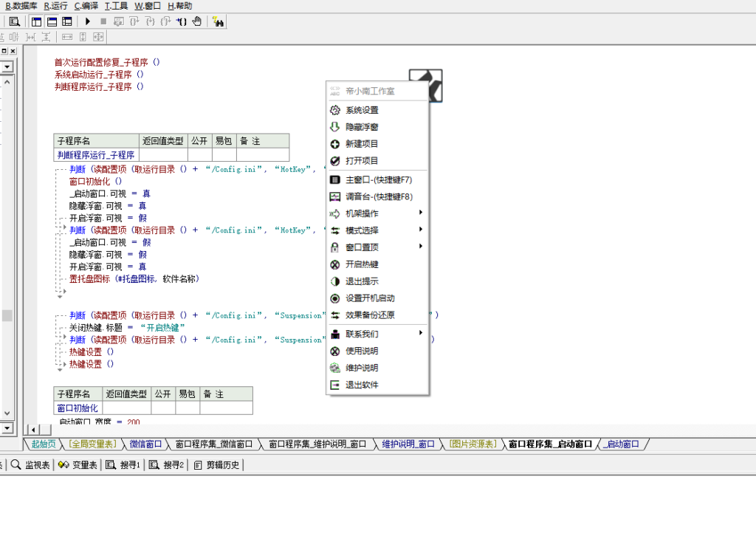The width and height of the screenshot is (756, 542).
Task: Open the H.帮助 menu
Action: coord(179,6)
